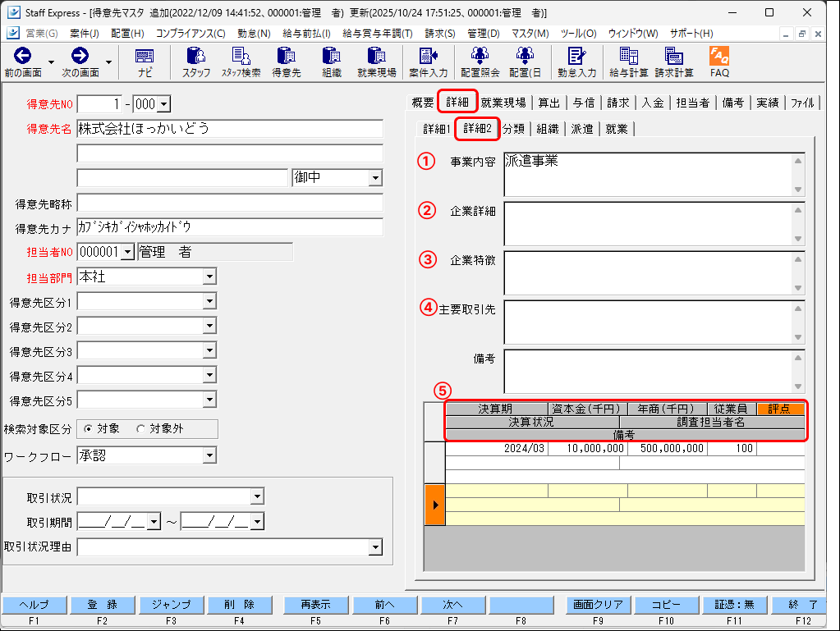Select the 対象 radio button
Screen dimensions: 840x631
coord(89,429)
